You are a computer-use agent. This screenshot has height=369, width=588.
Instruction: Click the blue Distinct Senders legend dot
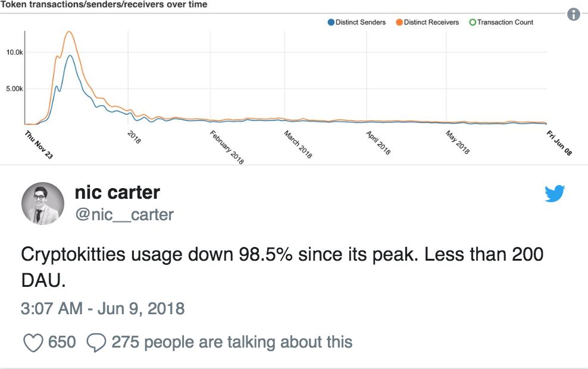tap(331, 23)
